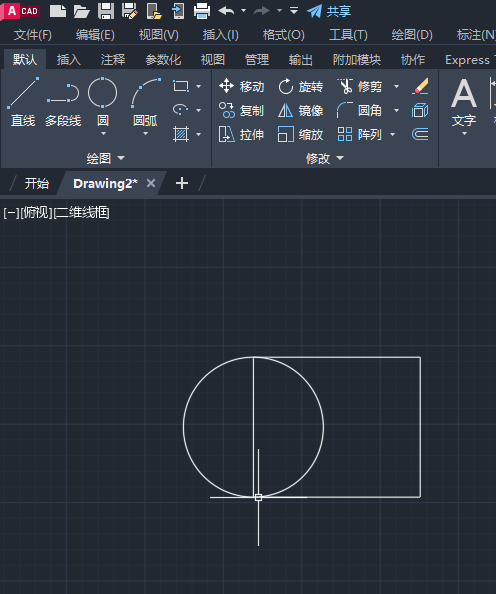This screenshot has height=594, width=496.
Task: Use the 镜像 (Mirror) tool
Action: coord(300,110)
